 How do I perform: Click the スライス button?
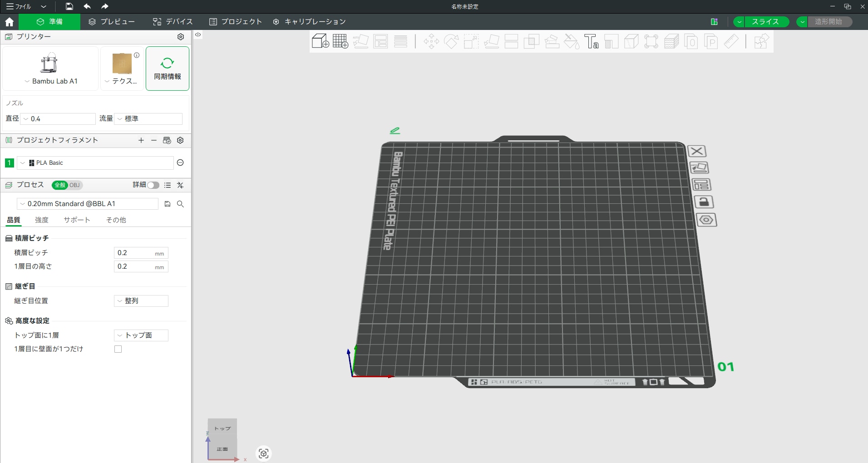765,22
